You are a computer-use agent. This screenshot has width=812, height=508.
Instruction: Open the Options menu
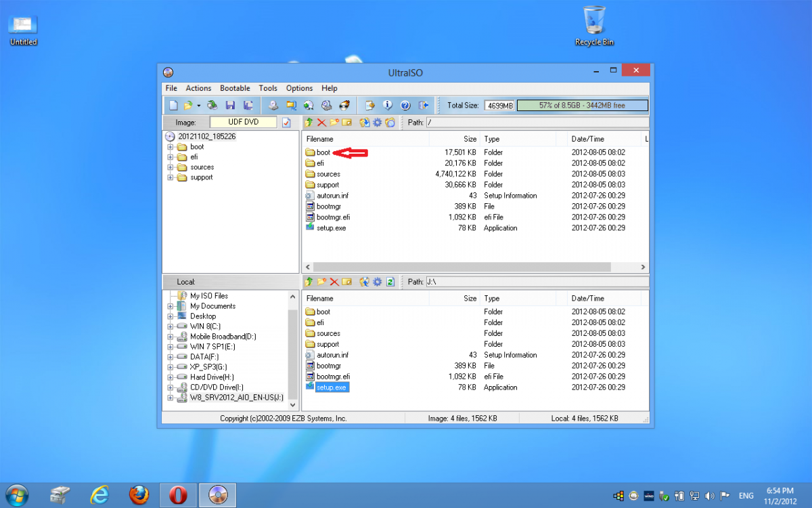[x=299, y=88]
